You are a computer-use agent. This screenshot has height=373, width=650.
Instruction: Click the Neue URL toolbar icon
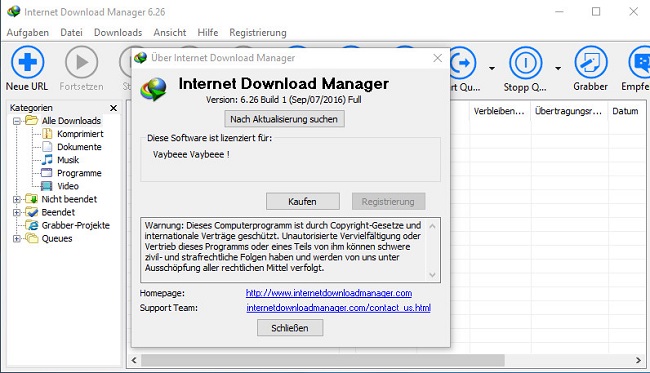(27, 62)
